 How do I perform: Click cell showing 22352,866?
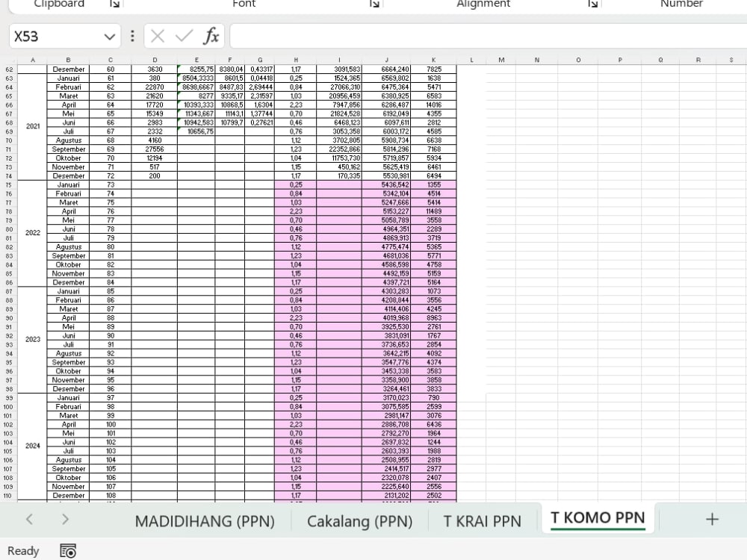tap(339, 149)
